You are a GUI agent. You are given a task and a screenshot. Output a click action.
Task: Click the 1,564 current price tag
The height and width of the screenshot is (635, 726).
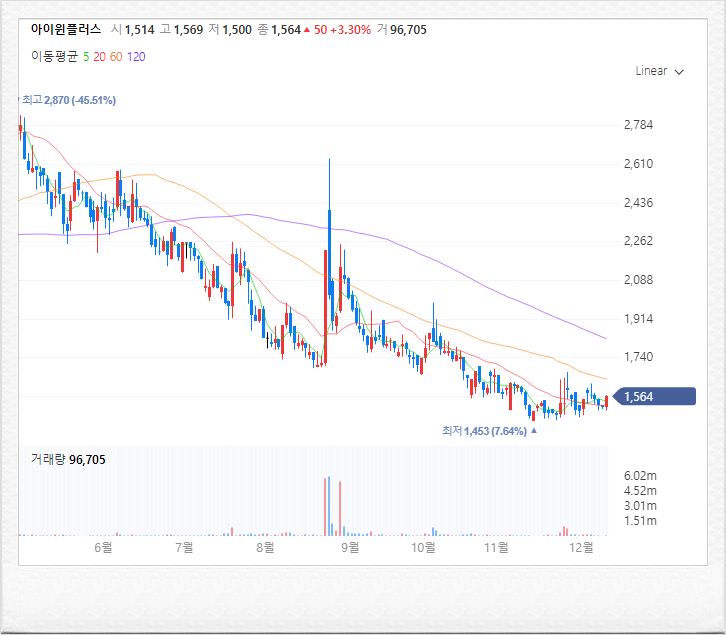(x=654, y=396)
